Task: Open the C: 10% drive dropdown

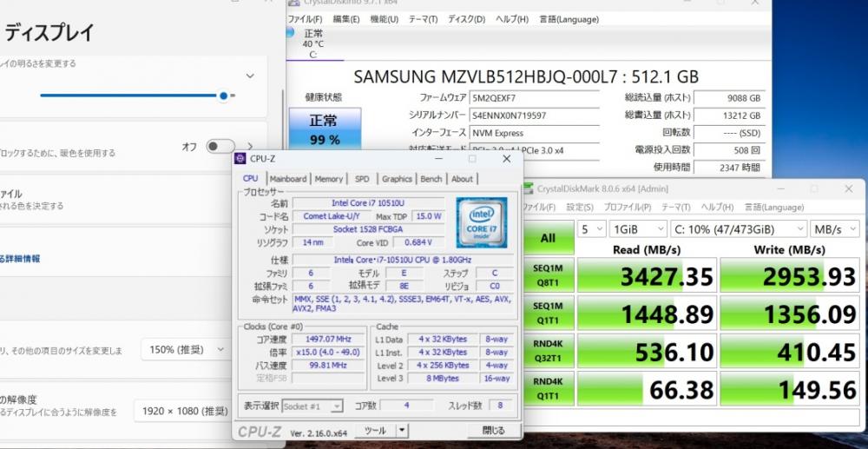Action: pyautogui.click(x=739, y=228)
